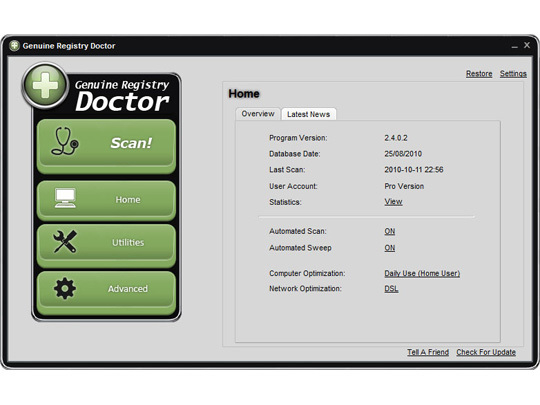Change Computer Optimization Daily Use (Home User)
This screenshot has height=405, width=540.
(422, 273)
